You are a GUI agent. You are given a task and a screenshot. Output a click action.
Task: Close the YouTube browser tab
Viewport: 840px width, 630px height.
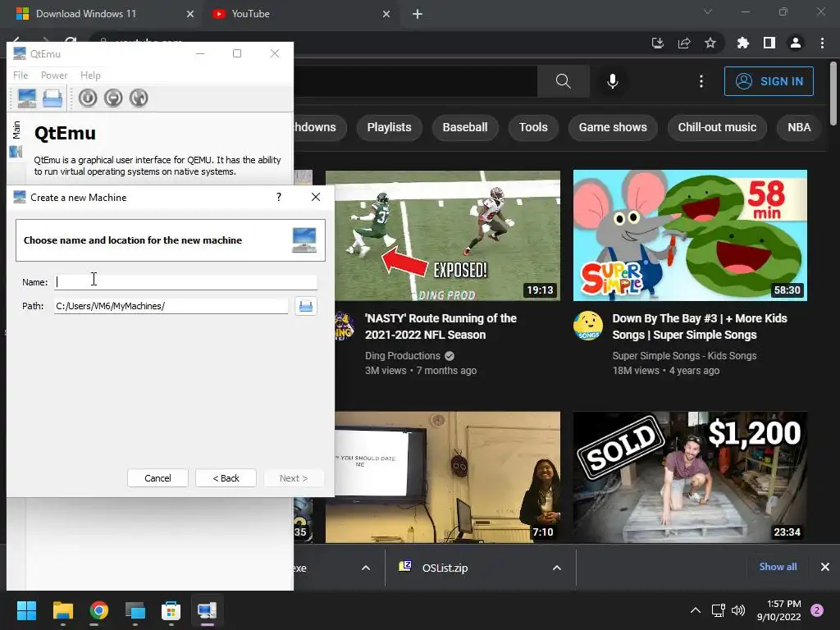click(x=386, y=14)
